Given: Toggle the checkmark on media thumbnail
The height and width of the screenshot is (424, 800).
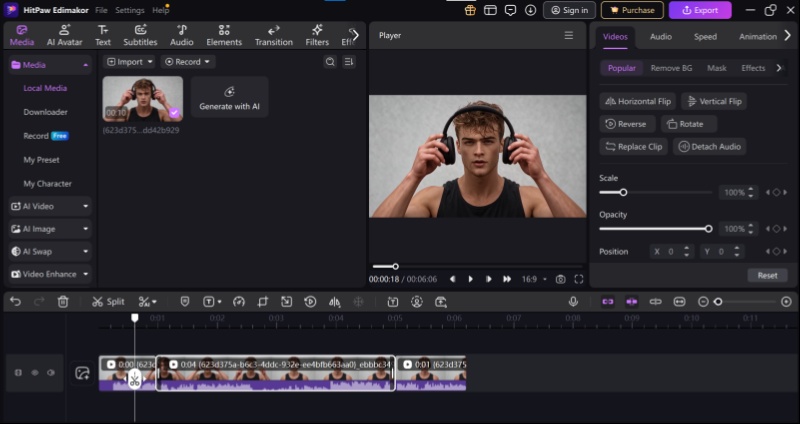Looking at the screenshot, I should click(174, 113).
